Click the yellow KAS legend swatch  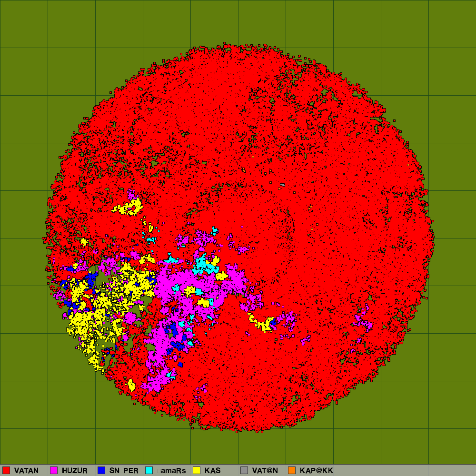pyautogui.click(x=197, y=470)
